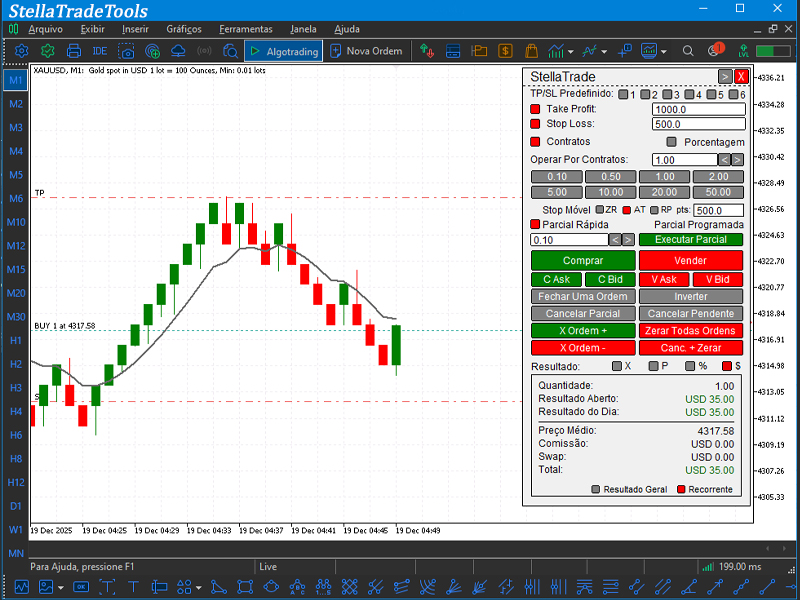Enable the Porcentagem checkbox
The height and width of the screenshot is (600, 800).
672,141
